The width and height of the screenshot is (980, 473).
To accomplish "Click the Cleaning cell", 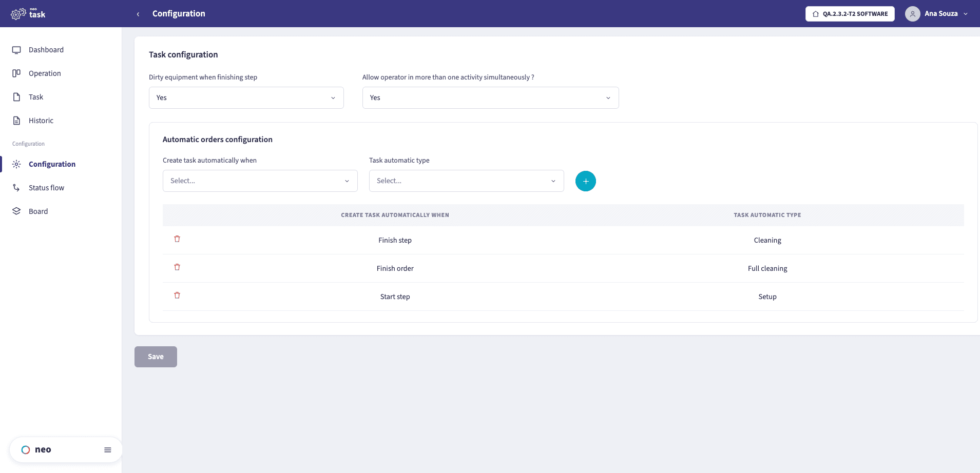I will click(767, 240).
